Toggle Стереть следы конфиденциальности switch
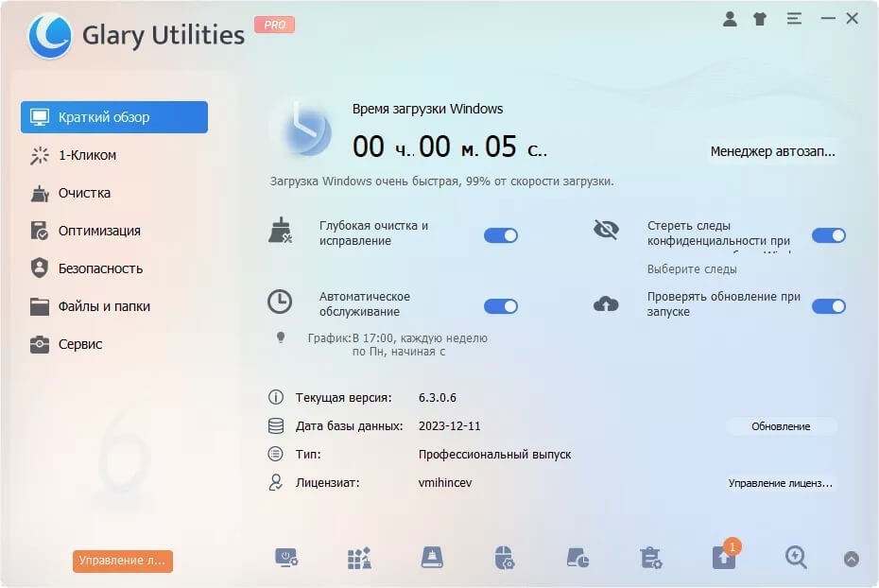The height and width of the screenshot is (588, 879). coord(829,235)
